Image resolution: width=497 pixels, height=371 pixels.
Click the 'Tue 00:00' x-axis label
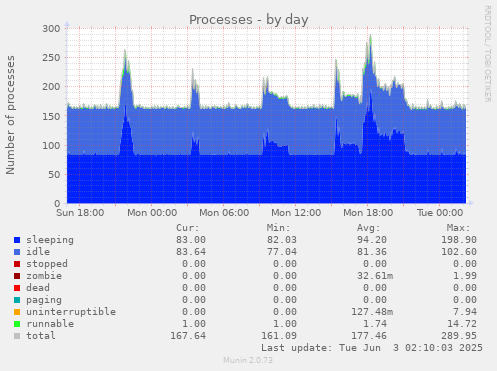point(440,213)
